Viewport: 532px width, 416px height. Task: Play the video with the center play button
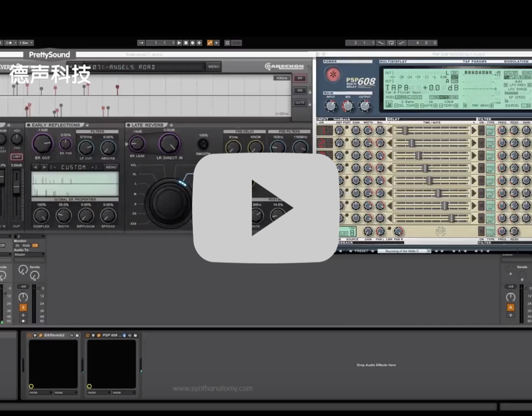[x=265, y=208]
